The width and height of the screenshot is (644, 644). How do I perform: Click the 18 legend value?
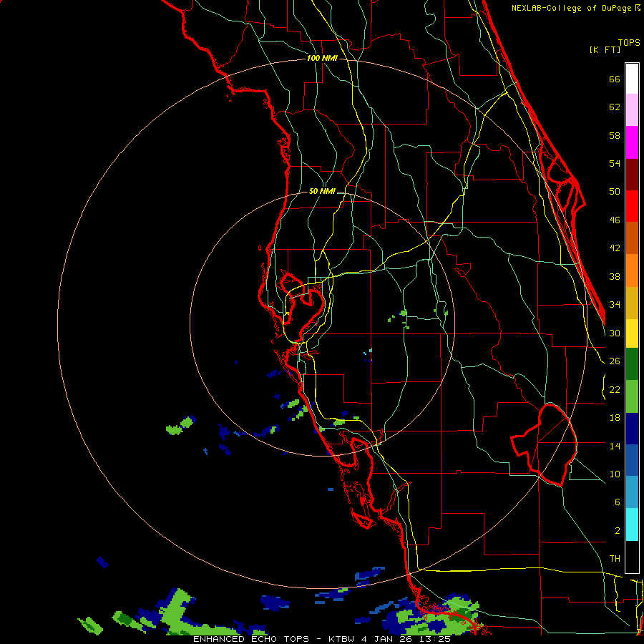615,418
